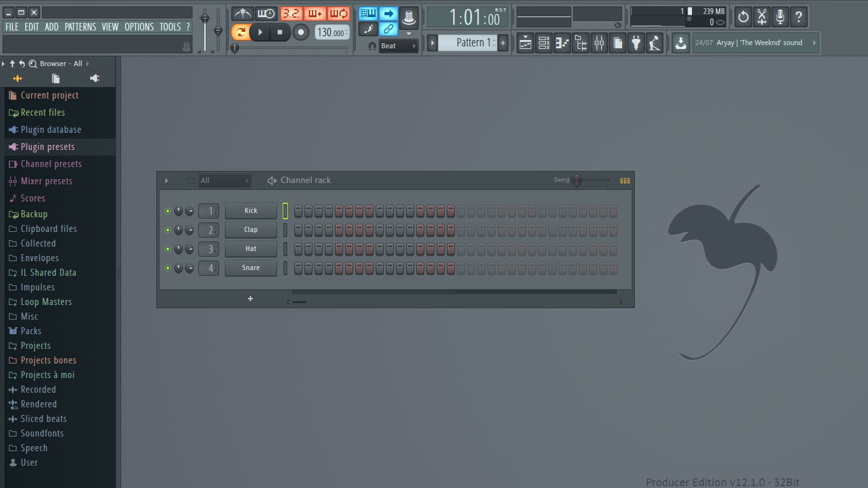Open the All channel filter dropdown

(224, 180)
